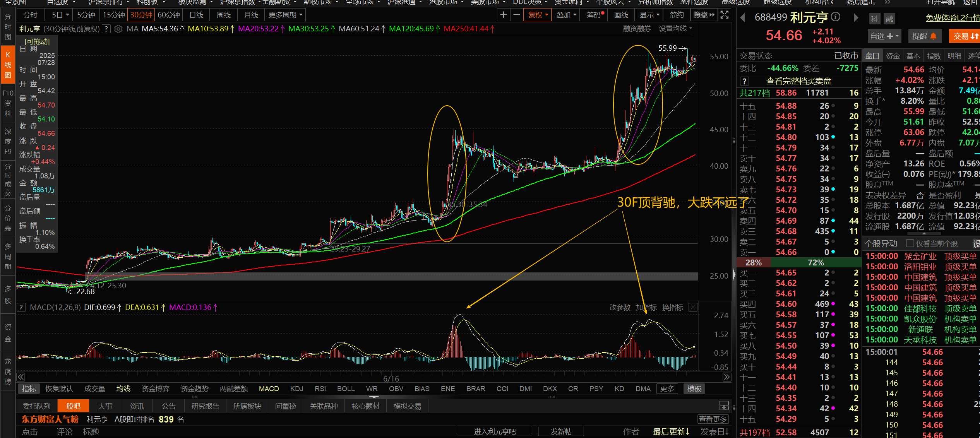Open MA gear settings icon
Image resolution: width=980 pixels, height=438 pixels.
(x=118, y=29)
